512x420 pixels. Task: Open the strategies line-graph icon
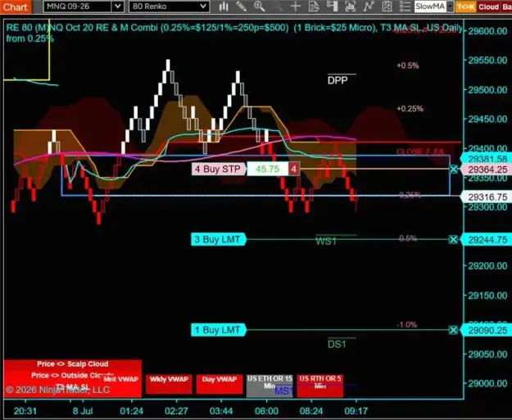[x=369, y=7]
